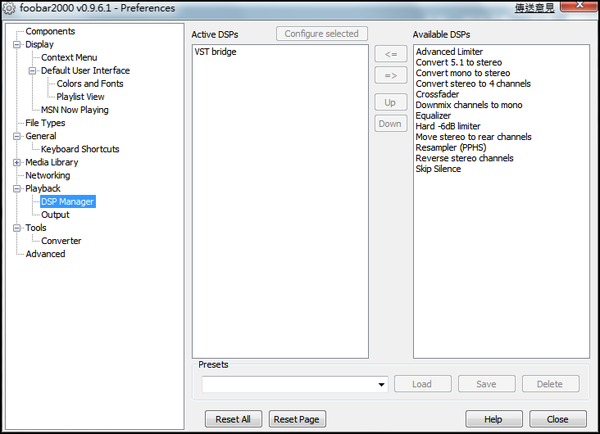Image resolution: width=600 pixels, height=434 pixels.
Task: Select Hard -6dB limiter
Action: [x=448, y=126]
